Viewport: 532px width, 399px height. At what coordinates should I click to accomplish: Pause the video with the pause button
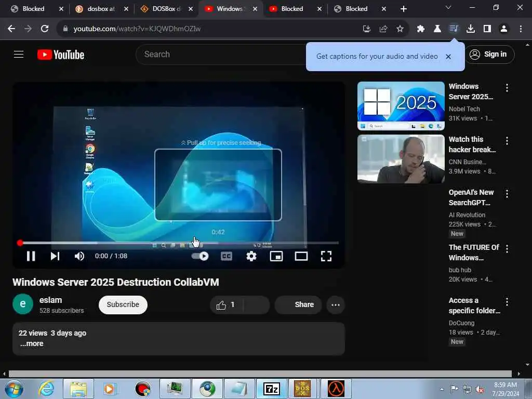point(31,256)
